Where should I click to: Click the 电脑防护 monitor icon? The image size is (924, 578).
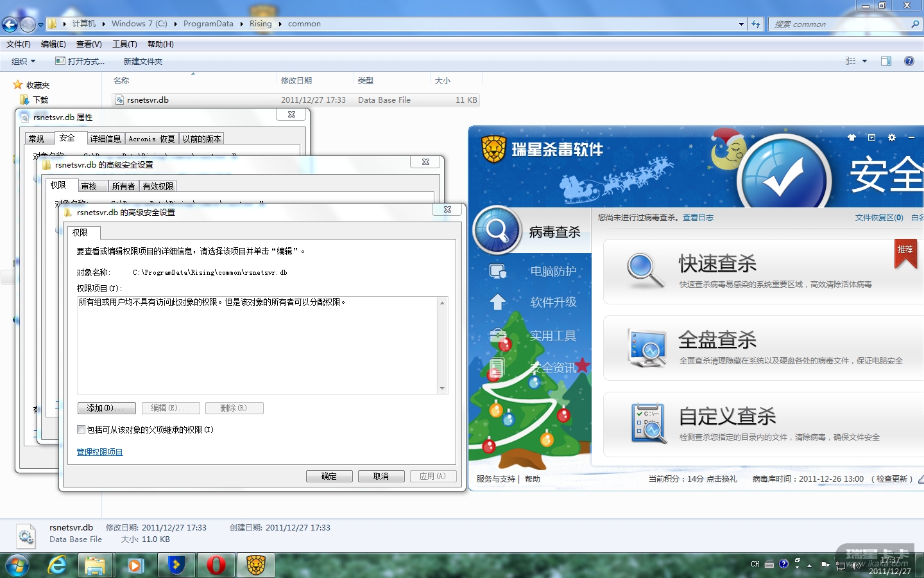click(498, 272)
